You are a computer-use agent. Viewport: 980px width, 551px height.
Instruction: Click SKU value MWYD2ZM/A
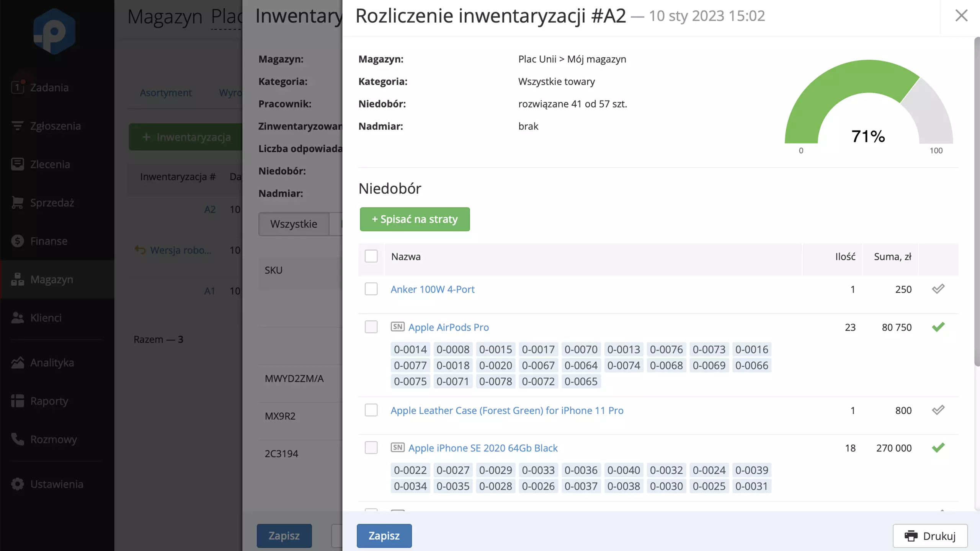294,378
